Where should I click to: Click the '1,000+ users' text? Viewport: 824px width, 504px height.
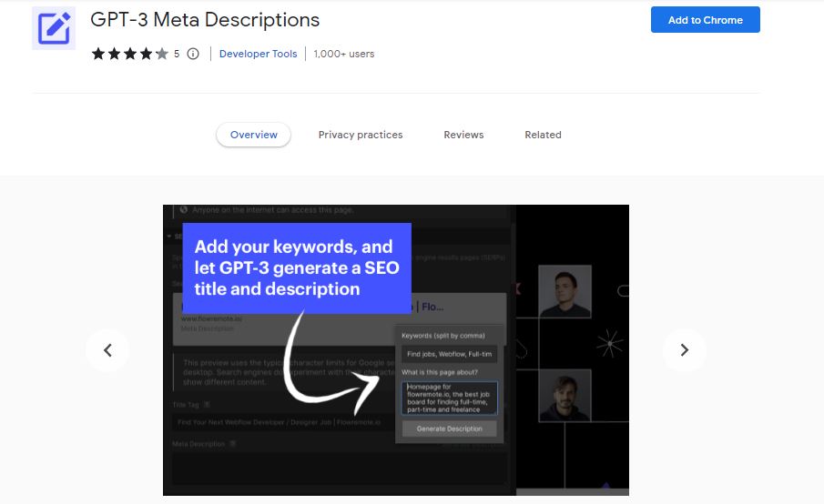click(343, 54)
